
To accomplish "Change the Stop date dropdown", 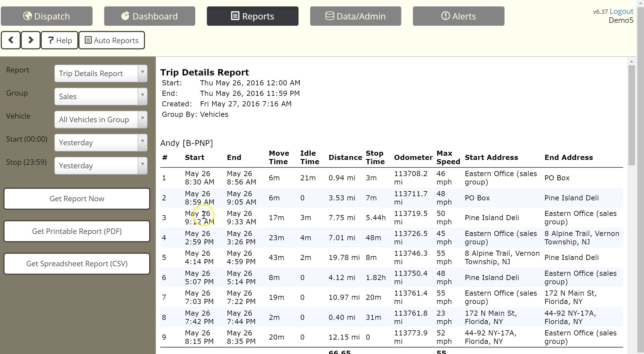I will [101, 166].
